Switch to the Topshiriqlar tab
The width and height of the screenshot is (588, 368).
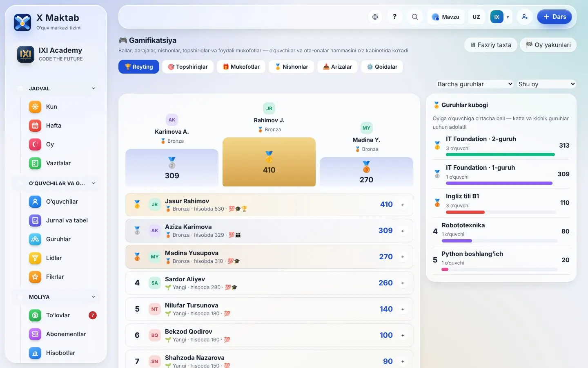click(x=188, y=67)
